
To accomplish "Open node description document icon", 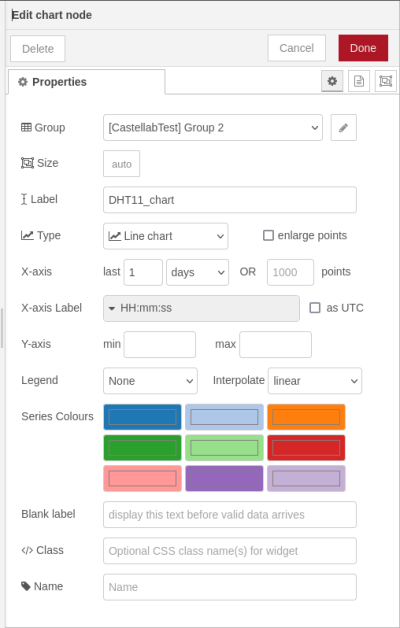I will [359, 81].
